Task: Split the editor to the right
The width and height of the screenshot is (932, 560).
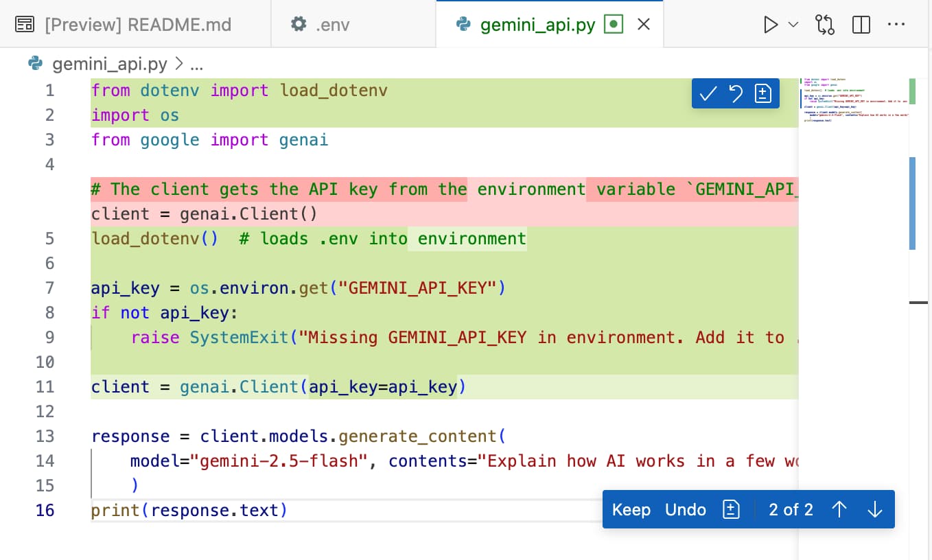Action: (x=861, y=25)
